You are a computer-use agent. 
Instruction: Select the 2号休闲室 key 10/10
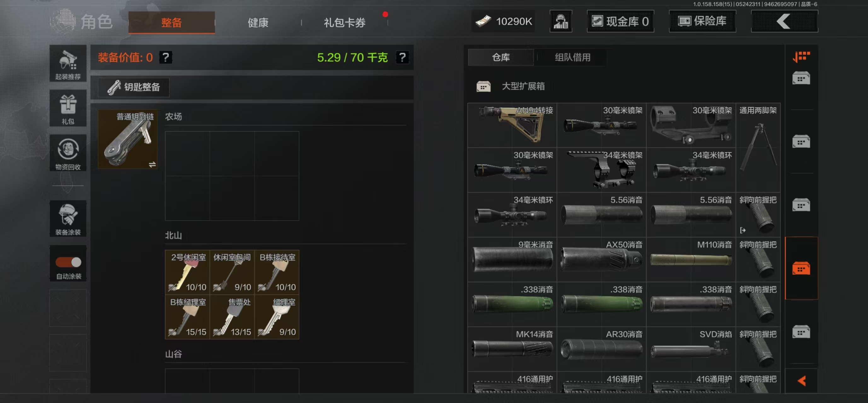187,272
